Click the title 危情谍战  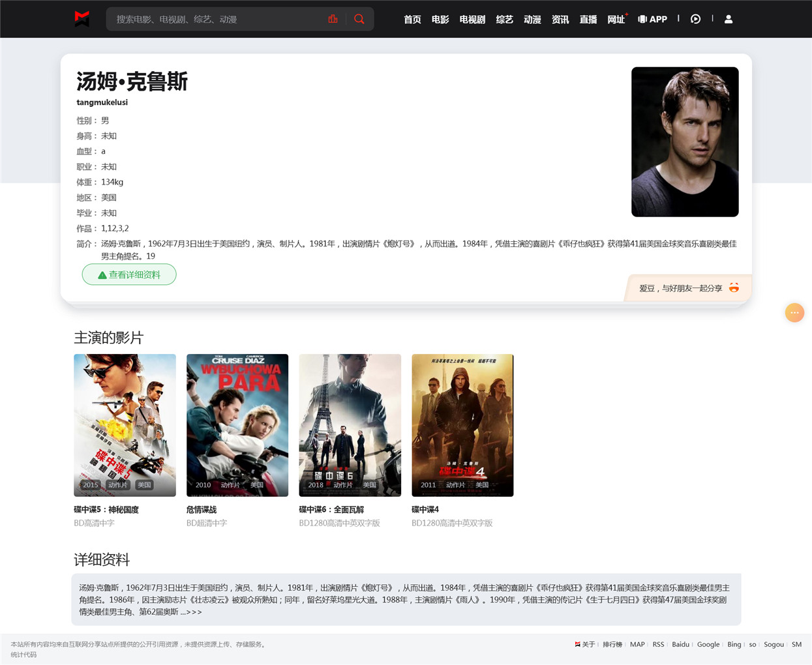pyautogui.click(x=202, y=510)
